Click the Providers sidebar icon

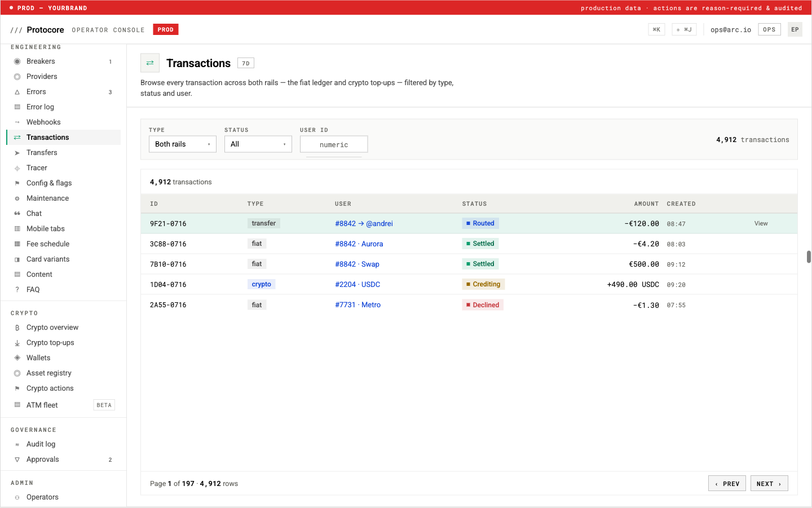17,77
